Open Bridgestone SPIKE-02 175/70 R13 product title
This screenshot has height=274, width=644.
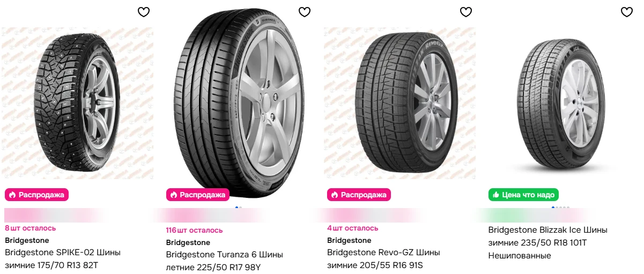63,258
